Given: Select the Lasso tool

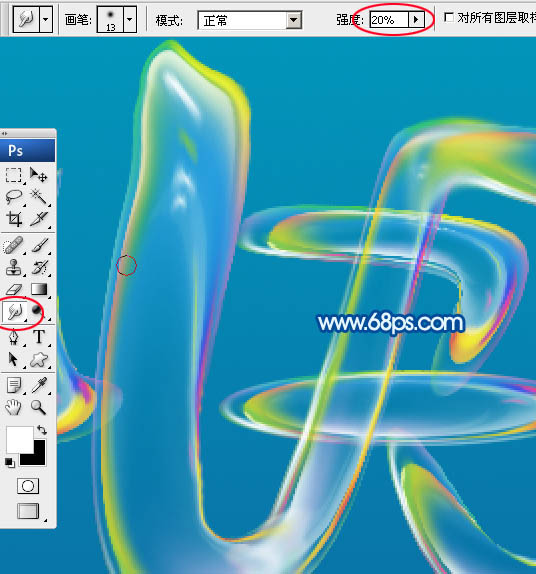Looking at the screenshot, I should pyautogui.click(x=14, y=197).
